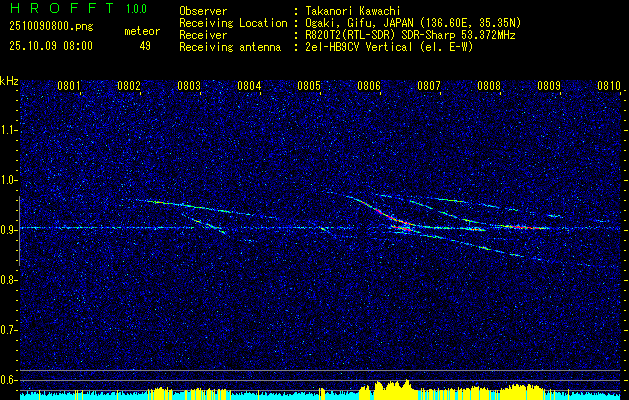This screenshot has height=400, width=629.
Task: Click the 1.0 kHz axis label
Action: pyautogui.click(x=9, y=181)
